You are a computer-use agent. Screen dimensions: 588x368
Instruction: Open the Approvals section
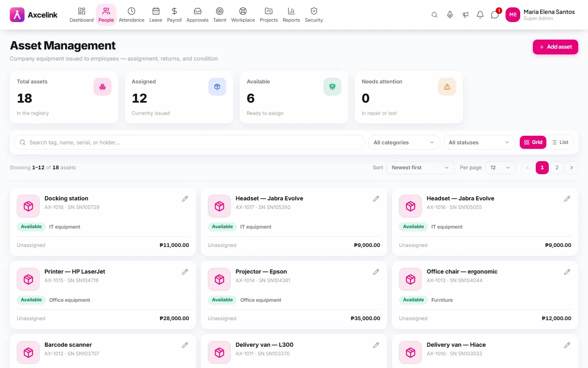point(197,15)
